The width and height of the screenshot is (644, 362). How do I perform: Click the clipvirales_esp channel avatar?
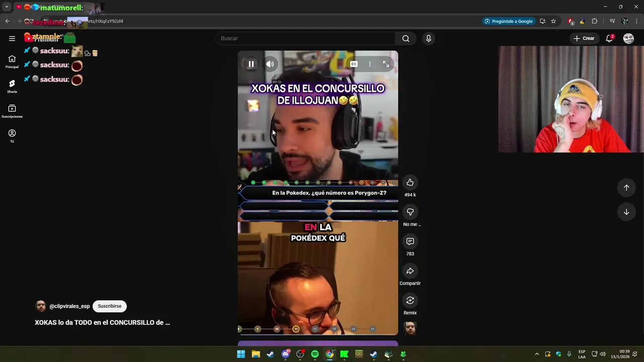pos(41,306)
